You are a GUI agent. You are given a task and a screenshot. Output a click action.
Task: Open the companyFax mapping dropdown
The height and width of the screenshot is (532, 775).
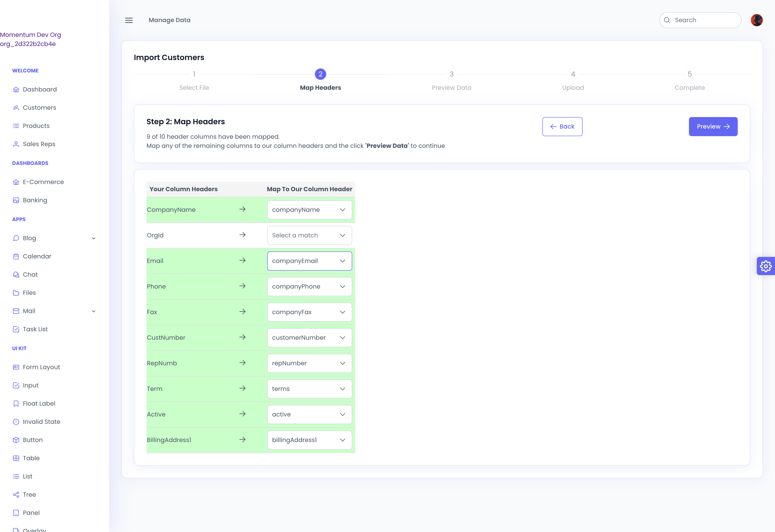pyautogui.click(x=309, y=312)
